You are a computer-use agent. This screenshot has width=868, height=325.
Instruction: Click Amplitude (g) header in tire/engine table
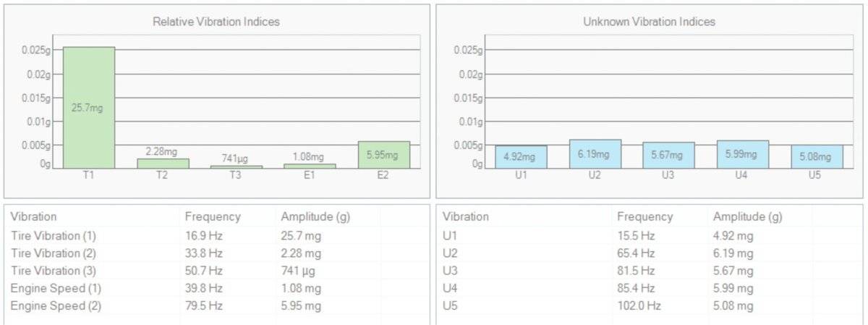pos(315,217)
